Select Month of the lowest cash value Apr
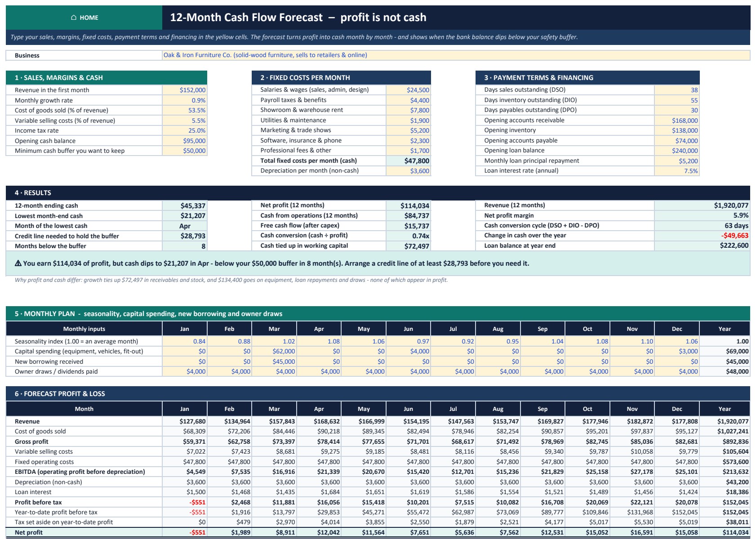 coord(184,226)
